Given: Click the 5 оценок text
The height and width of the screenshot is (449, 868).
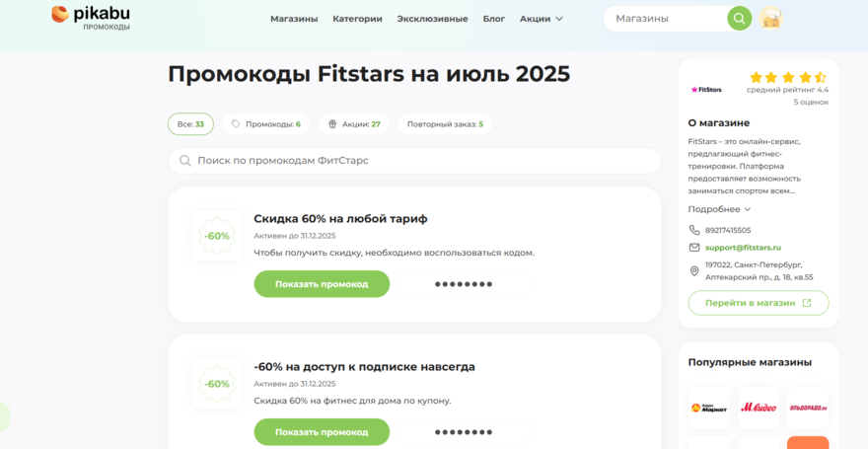Looking at the screenshot, I should (x=811, y=103).
